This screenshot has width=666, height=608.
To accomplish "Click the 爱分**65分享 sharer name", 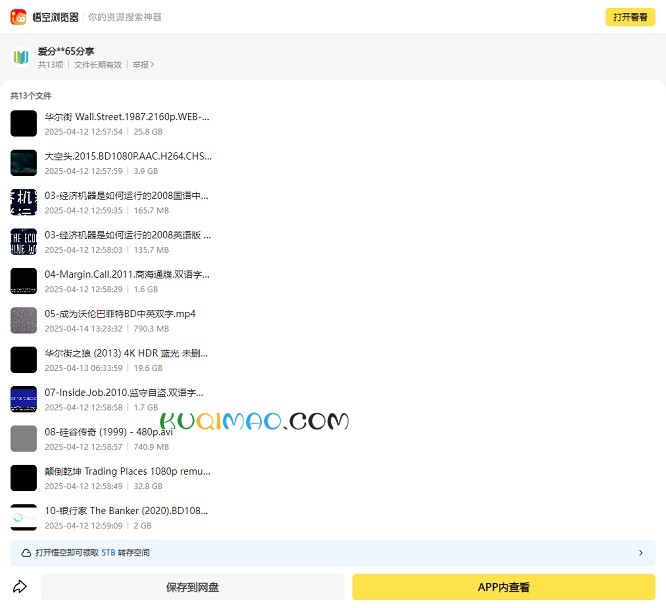I will click(66, 51).
